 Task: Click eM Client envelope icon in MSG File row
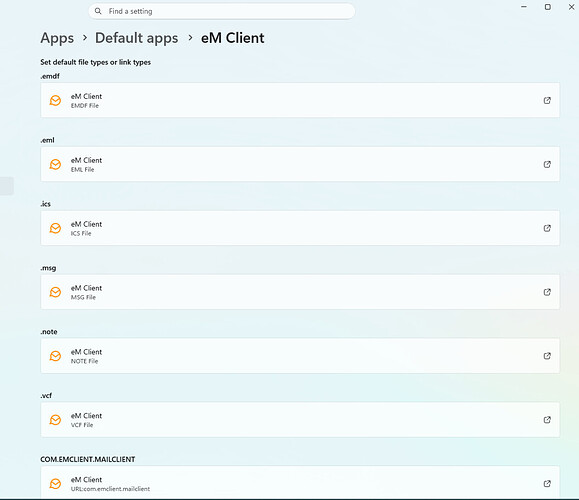(55, 292)
